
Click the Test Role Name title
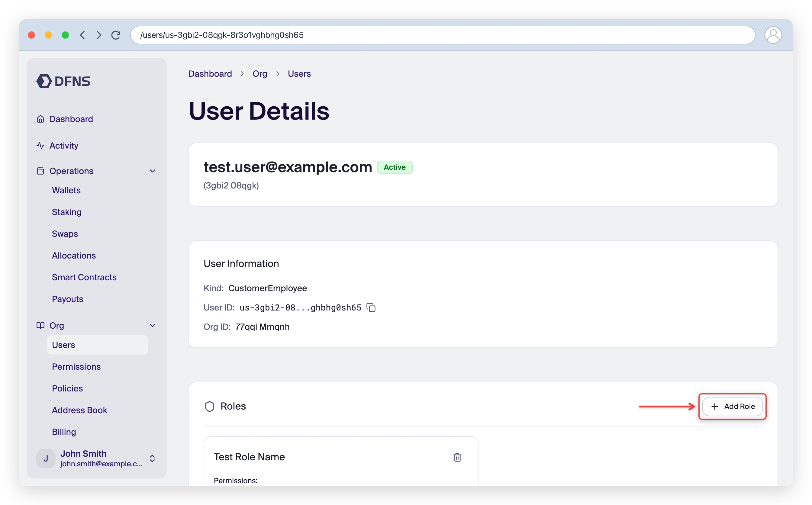tap(249, 457)
